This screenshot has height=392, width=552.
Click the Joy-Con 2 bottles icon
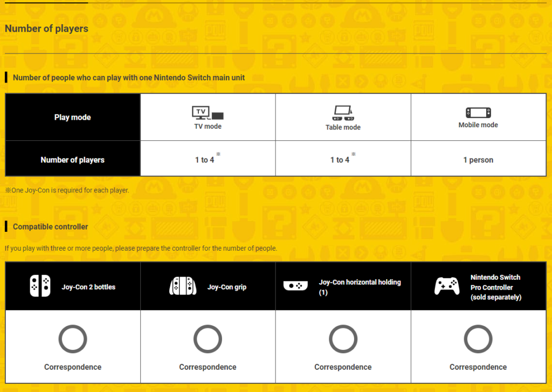tap(40, 286)
